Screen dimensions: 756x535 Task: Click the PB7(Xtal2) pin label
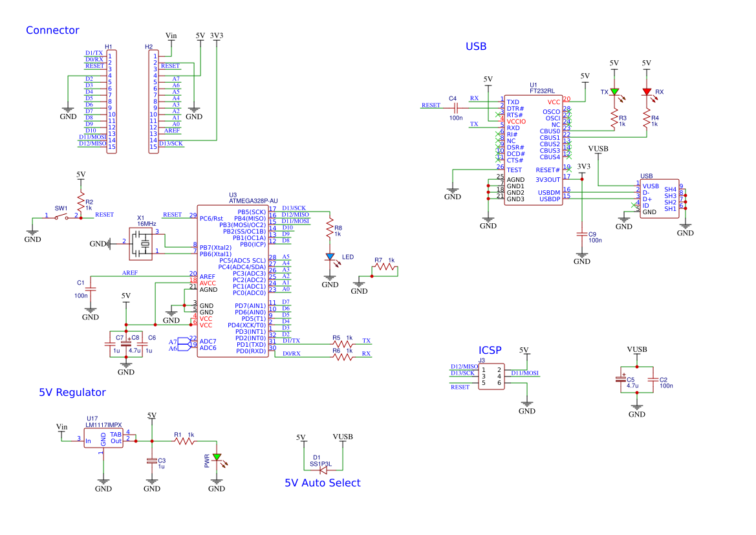tap(215, 248)
